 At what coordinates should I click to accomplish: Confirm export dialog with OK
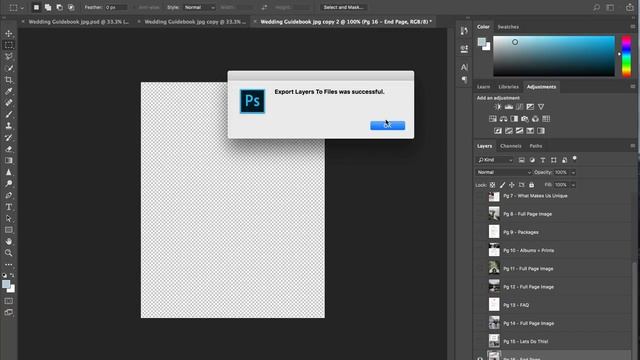tap(388, 125)
